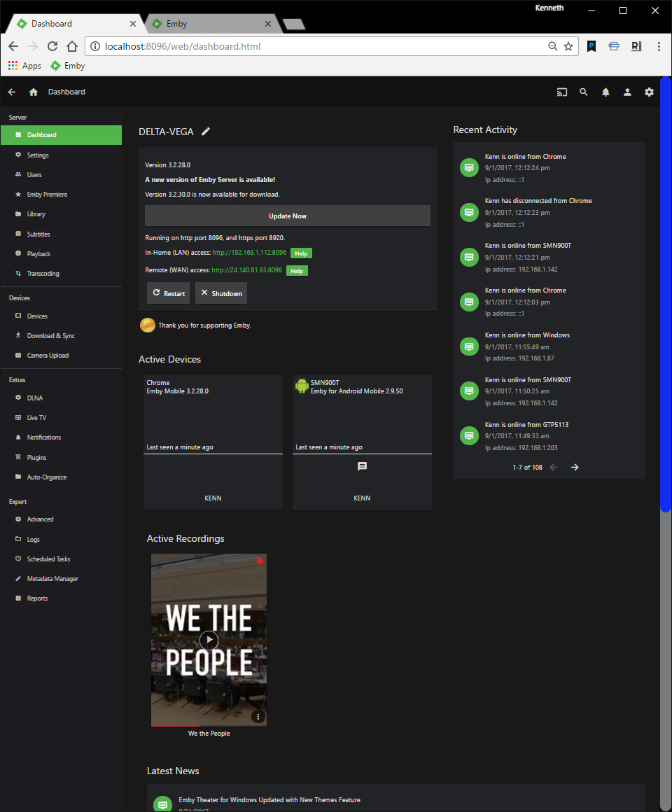Open the user profile icon
This screenshot has width=672, height=812.
[627, 92]
